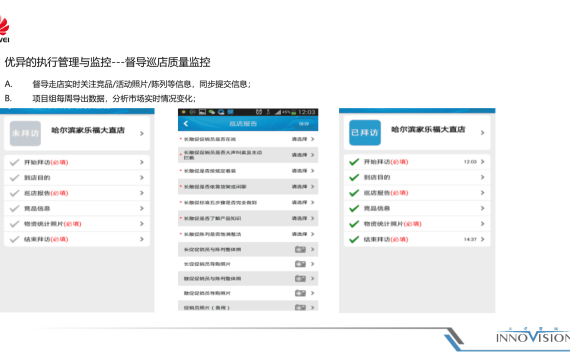
Task: Open 物资统计照片(必填) row in 已拜访 panel
Action: 417,224
